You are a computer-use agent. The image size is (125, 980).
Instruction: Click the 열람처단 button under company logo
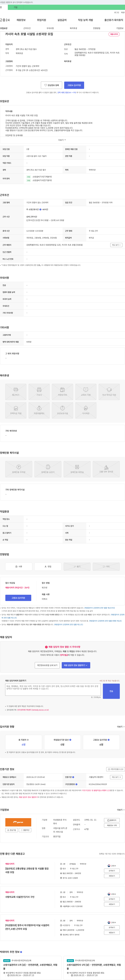[x=25, y=830]
